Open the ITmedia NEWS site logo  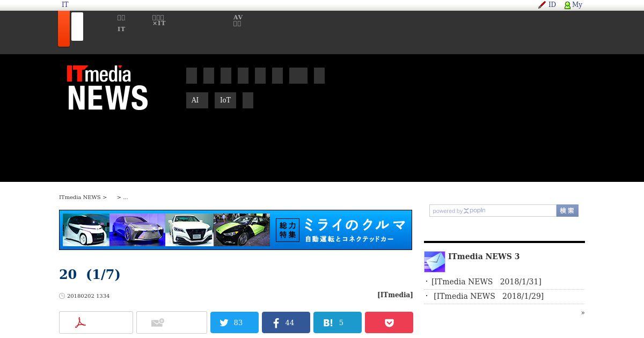(x=107, y=88)
